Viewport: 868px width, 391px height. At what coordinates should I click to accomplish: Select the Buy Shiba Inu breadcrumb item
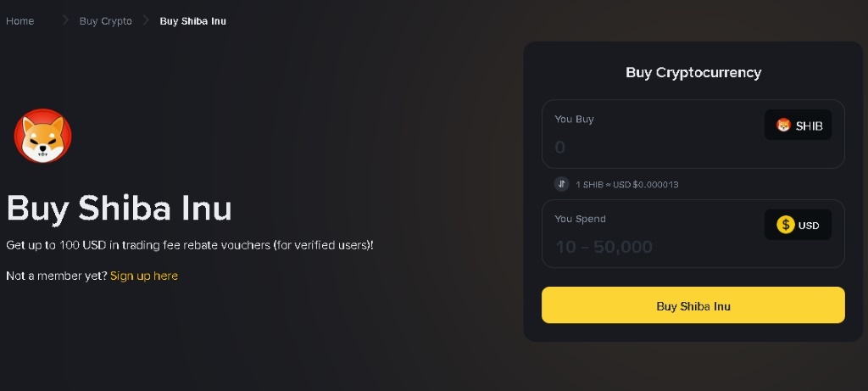pyautogui.click(x=192, y=20)
